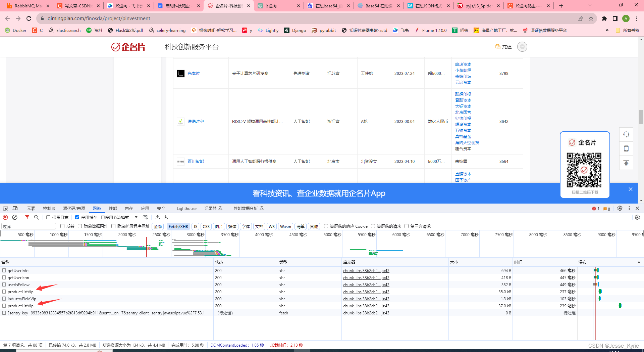Click the 联想创投 investor link
The height and width of the screenshot is (352, 644).
pyautogui.click(x=463, y=94)
